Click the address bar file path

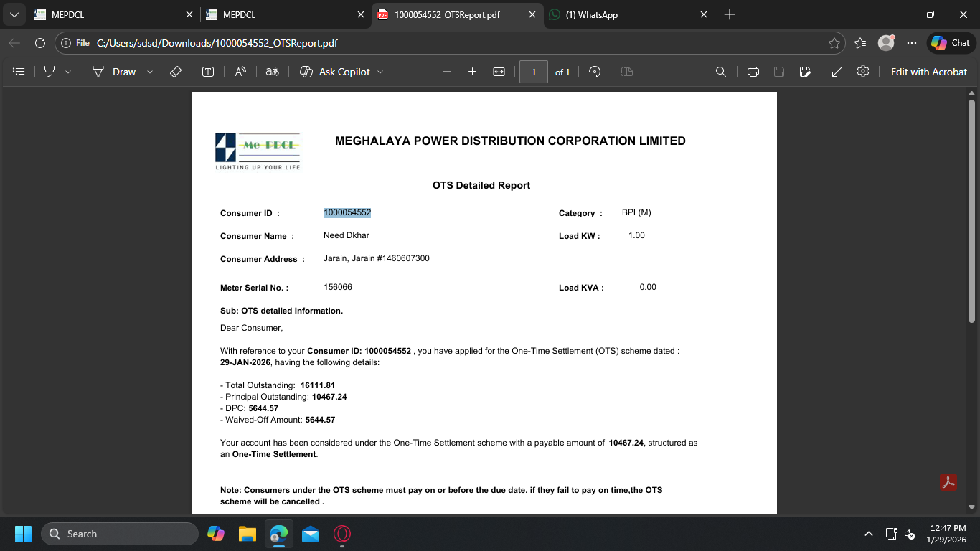(217, 43)
